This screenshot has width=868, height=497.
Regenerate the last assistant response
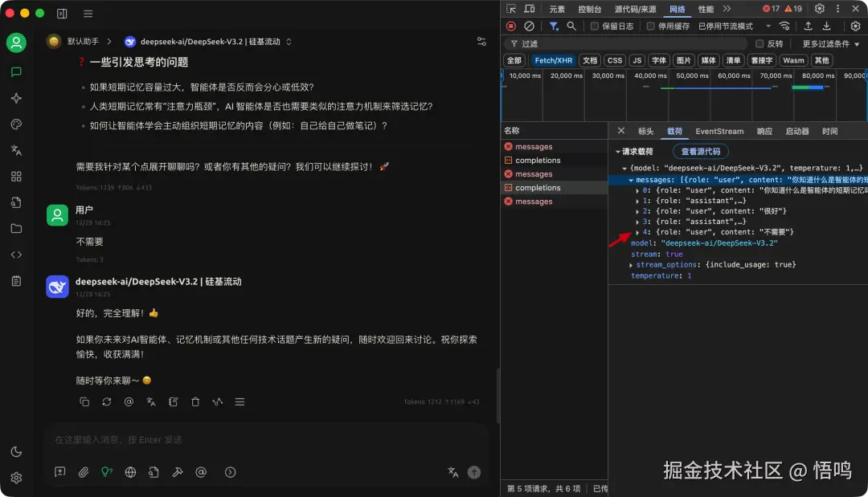coord(107,402)
